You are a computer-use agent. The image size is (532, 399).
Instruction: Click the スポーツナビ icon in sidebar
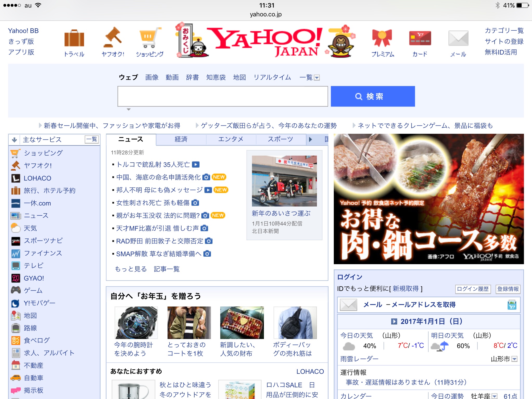tap(15, 241)
